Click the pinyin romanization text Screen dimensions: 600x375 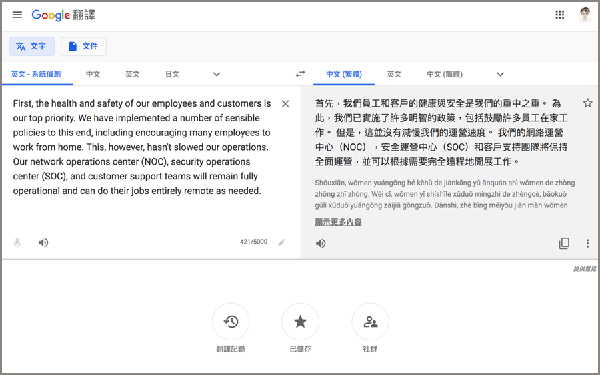coord(445,194)
